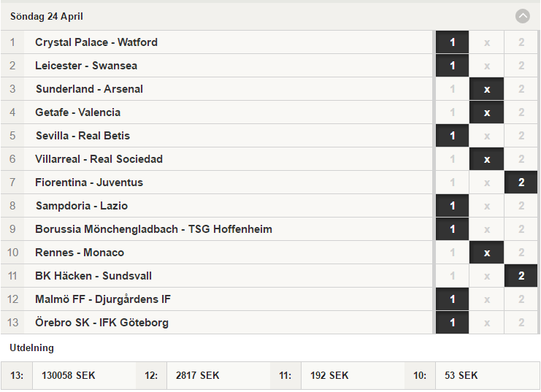
Task: Select 2 for Borussia Mönchengladbach - TSG Hoffenheim
Action: pyautogui.click(x=521, y=229)
